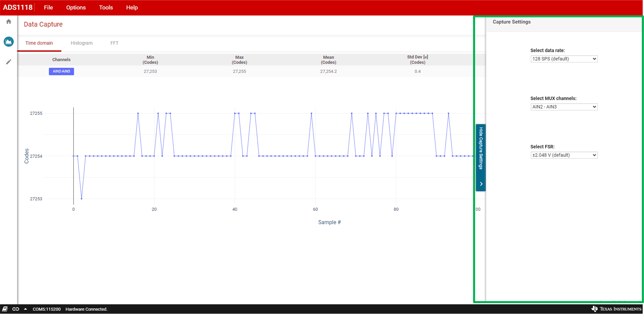The height and width of the screenshot is (314, 644).
Task: Switch to the Histogram tab
Action: tap(82, 43)
